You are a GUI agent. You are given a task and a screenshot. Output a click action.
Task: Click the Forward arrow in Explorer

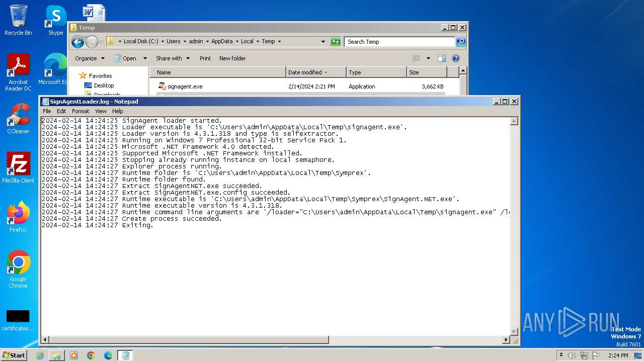[x=92, y=42]
